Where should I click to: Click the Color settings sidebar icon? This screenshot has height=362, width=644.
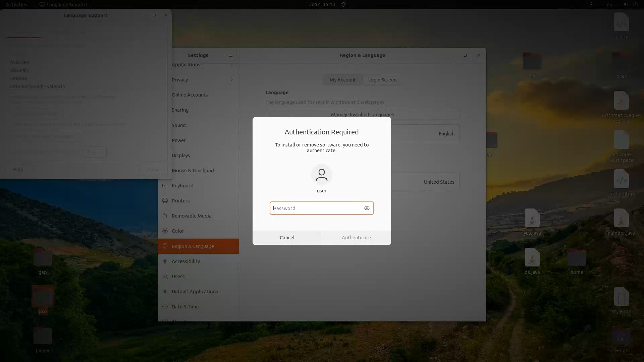(x=165, y=231)
